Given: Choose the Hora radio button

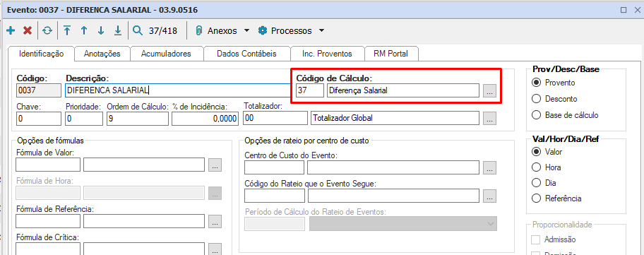Looking at the screenshot, I should pyautogui.click(x=536, y=167).
